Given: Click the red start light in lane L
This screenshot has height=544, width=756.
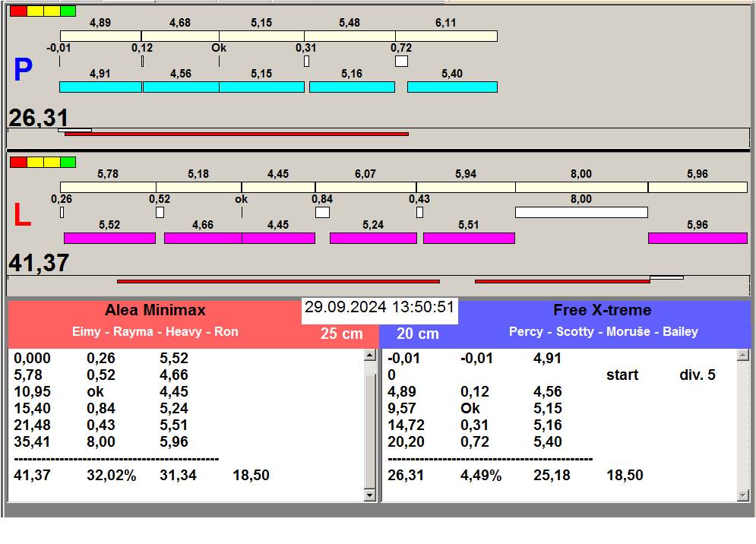Looking at the screenshot, I should [18, 162].
